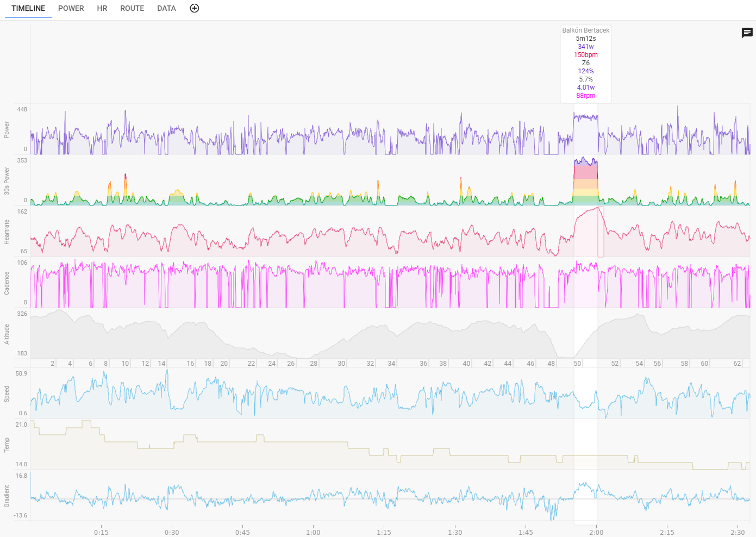Click the Altitude chart axis label
Screen dimensions: 756x537
click(7, 334)
